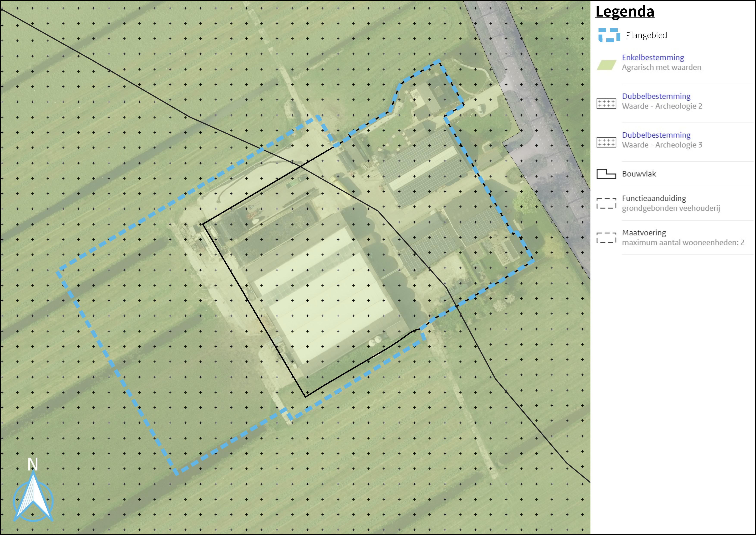Click the Bouwvlak outline legend symbol
Image resolution: width=756 pixels, height=535 pixels.
pyautogui.click(x=606, y=174)
